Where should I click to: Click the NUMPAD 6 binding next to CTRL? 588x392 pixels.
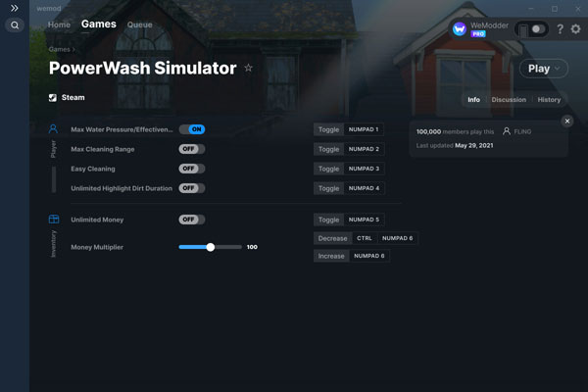pos(397,238)
